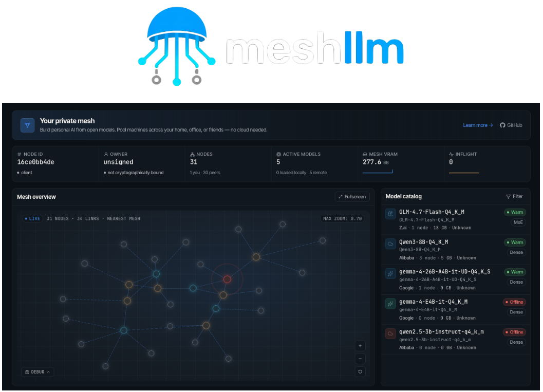Open the gemma-4-26B-A4B-it-UD-Q4_K_S model entry
This screenshot has height=392, width=543.
point(455,280)
